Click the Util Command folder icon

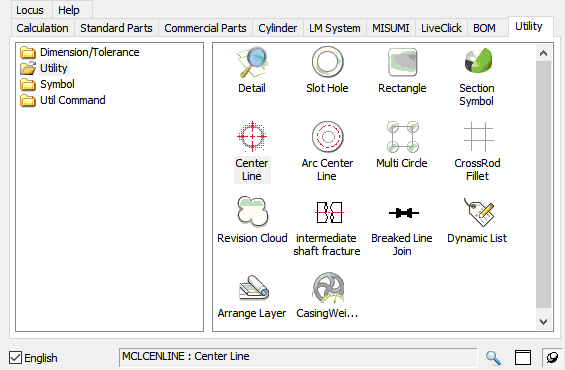(27, 101)
